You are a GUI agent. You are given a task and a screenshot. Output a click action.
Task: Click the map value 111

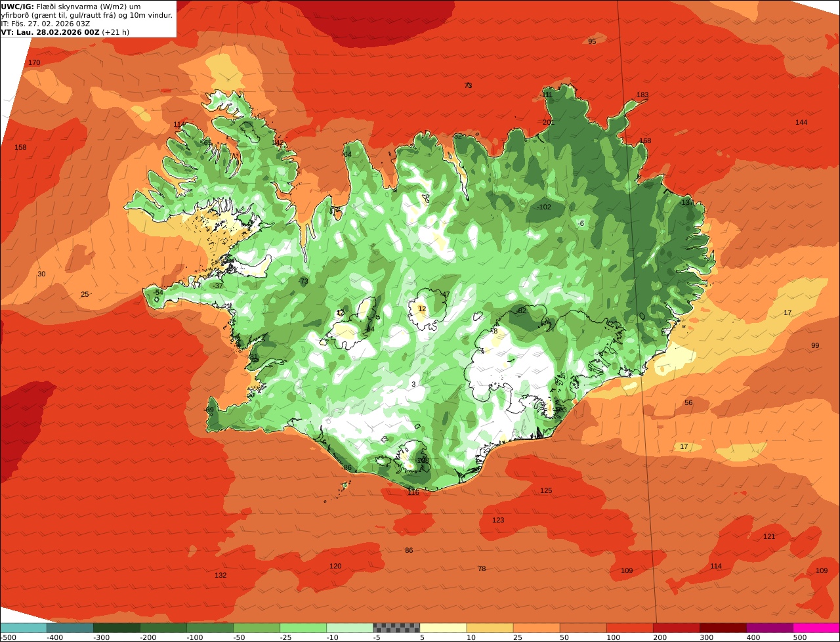point(547,95)
